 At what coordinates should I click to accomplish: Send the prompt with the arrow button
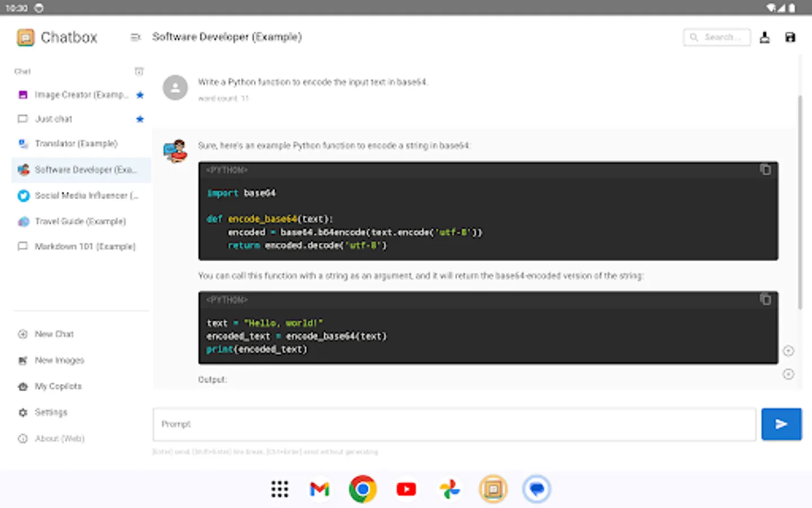781,423
